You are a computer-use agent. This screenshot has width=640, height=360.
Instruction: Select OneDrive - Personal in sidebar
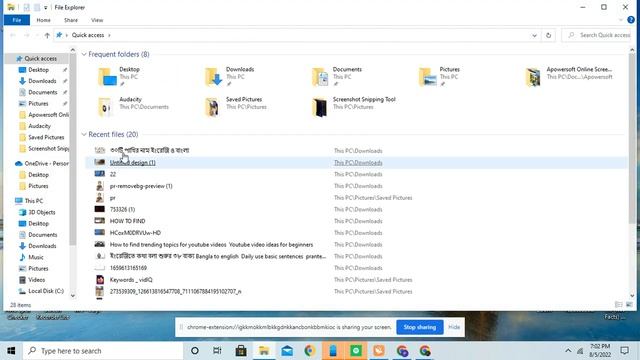pyautogui.click(x=42, y=164)
